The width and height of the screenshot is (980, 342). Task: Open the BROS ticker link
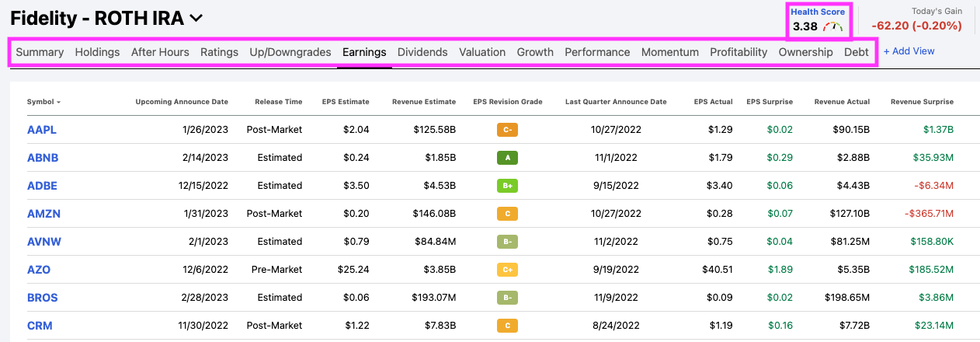point(42,298)
